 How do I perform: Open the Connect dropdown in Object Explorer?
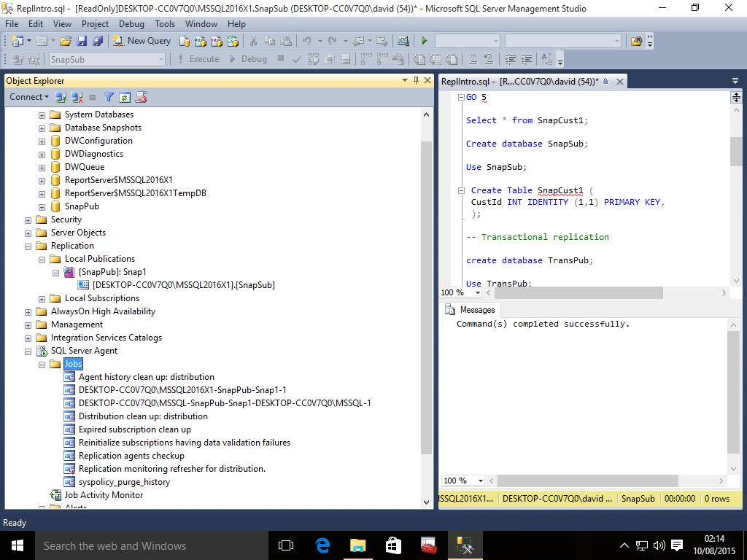click(29, 97)
